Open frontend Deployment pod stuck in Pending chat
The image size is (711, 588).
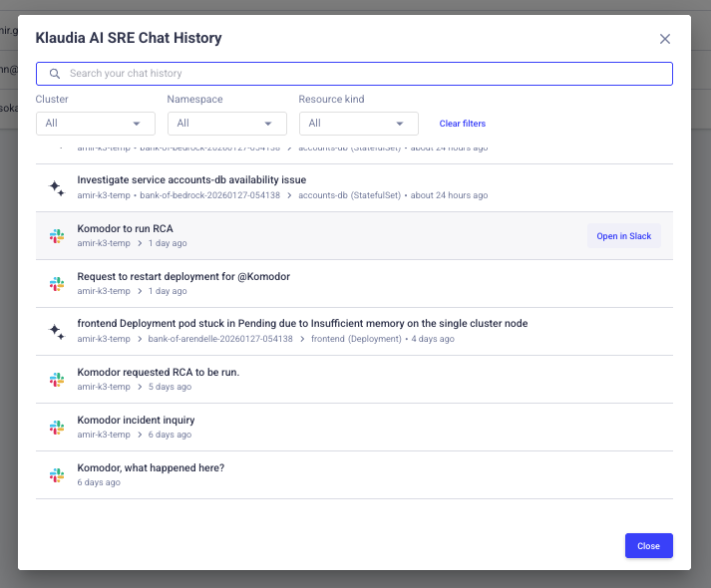(354, 331)
